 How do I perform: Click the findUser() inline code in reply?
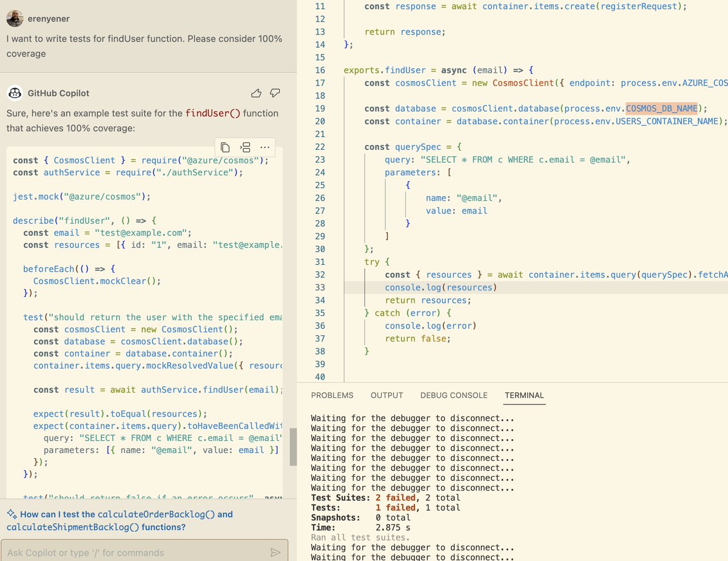click(213, 113)
